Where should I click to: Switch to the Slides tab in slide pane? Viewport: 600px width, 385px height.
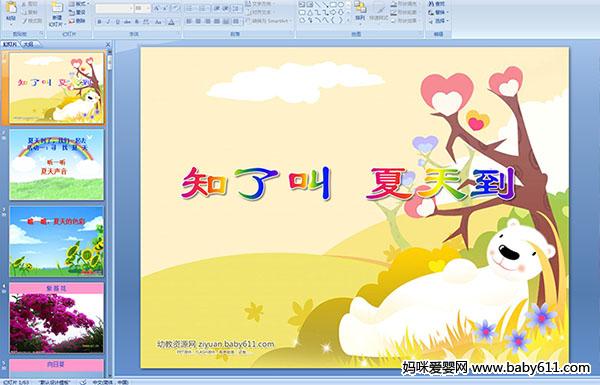(10, 44)
